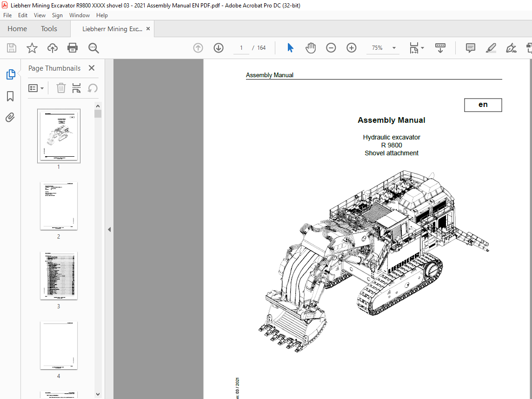Open the Window menu
This screenshot has height=399, width=532.
click(x=80, y=15)
